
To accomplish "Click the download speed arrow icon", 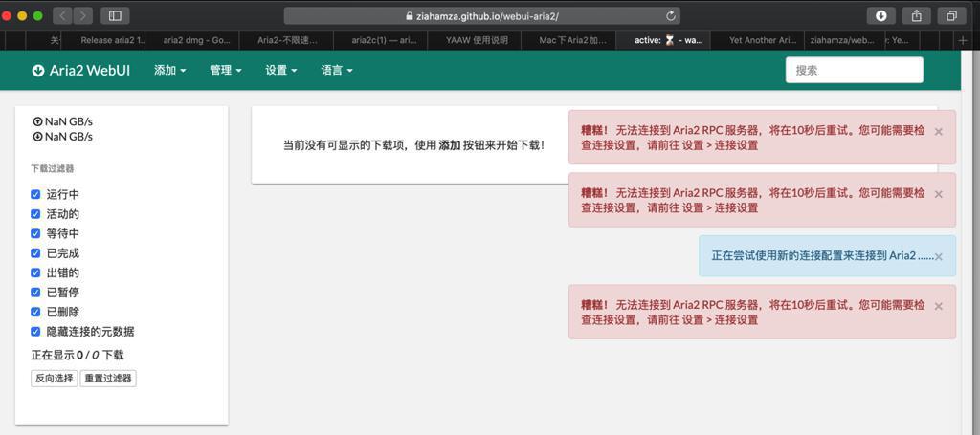I will point(37,136).
